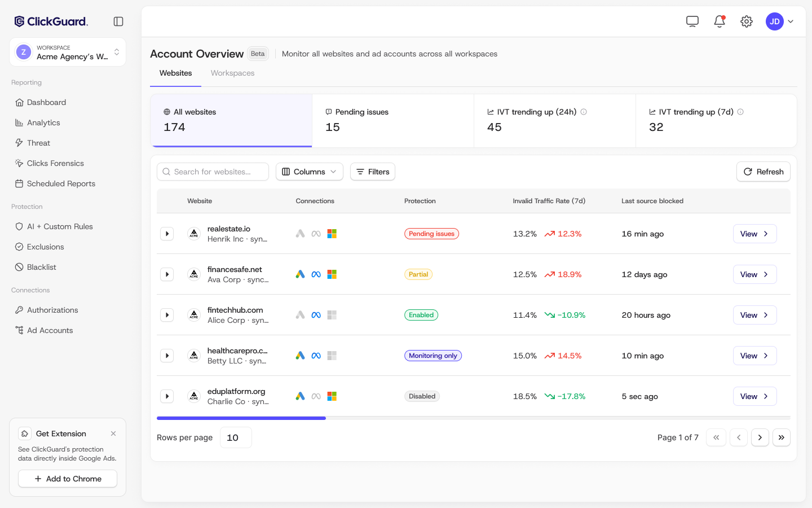View details for realestate.io
The image size is (812, 508).
tap(755, 234)
